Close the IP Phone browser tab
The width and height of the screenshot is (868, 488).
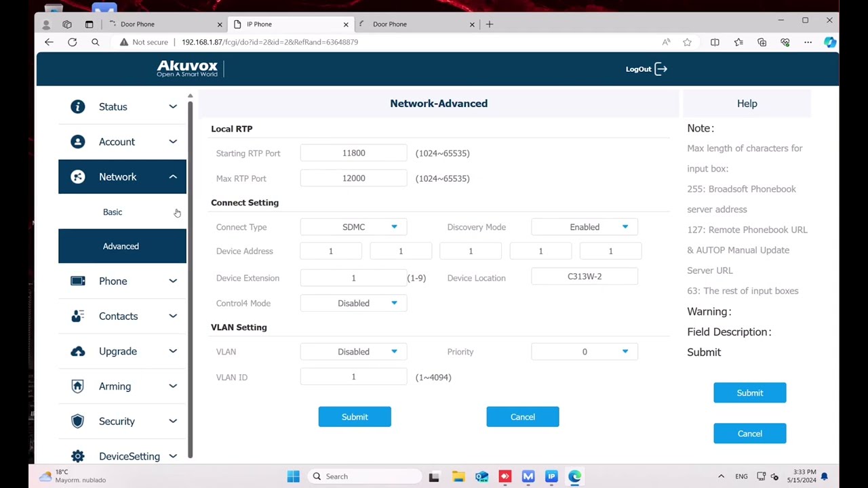[346, 24]
